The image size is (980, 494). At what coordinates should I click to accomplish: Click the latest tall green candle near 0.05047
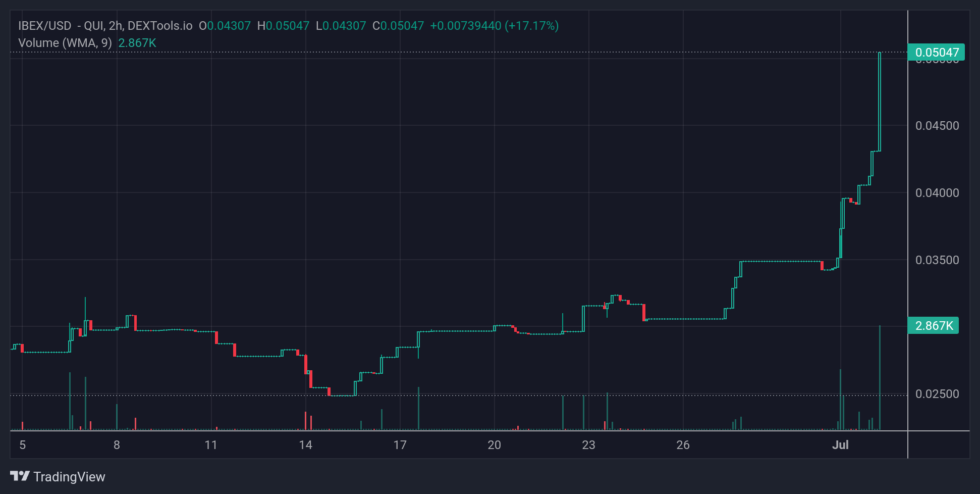coord(880,102)
